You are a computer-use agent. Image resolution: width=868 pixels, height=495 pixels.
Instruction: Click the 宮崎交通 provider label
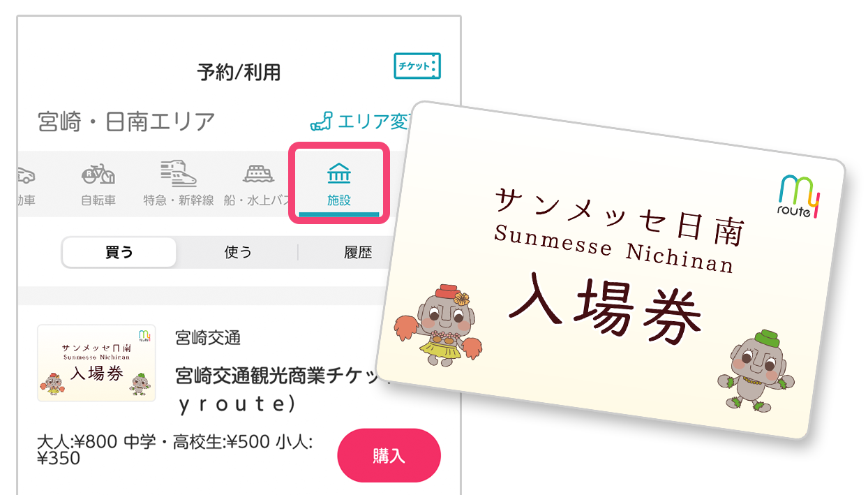208,338
